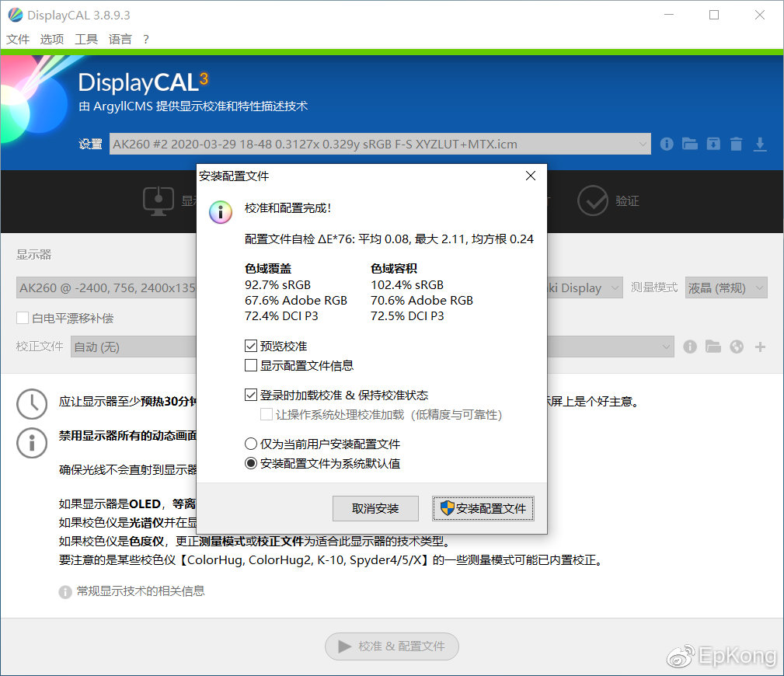The height and width of the screenshot is (676, 784).
Task: Open settings file via folder icon in header
Action: pyautogui.click(x=689, y=144)
